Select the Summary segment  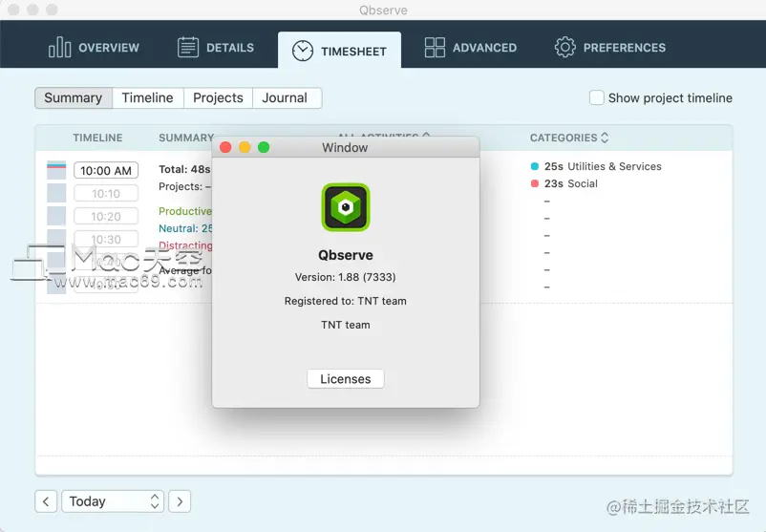click(74, 97)
